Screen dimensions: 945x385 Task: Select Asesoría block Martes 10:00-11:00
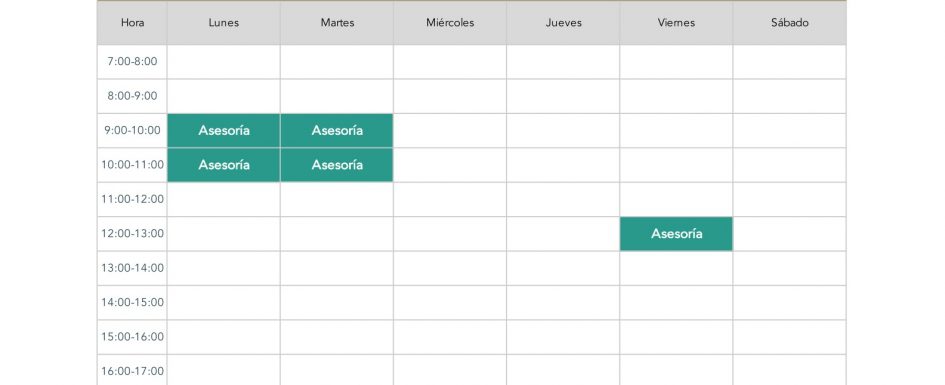point(337,165)
